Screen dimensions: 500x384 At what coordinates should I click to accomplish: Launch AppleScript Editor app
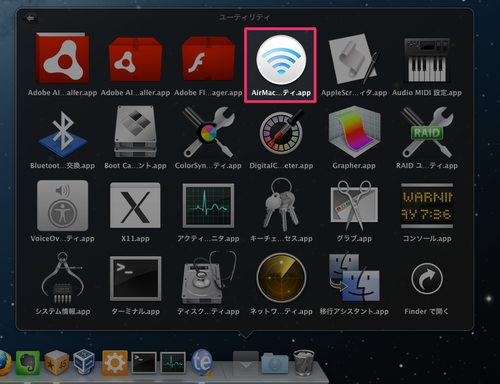coord(354,59)
